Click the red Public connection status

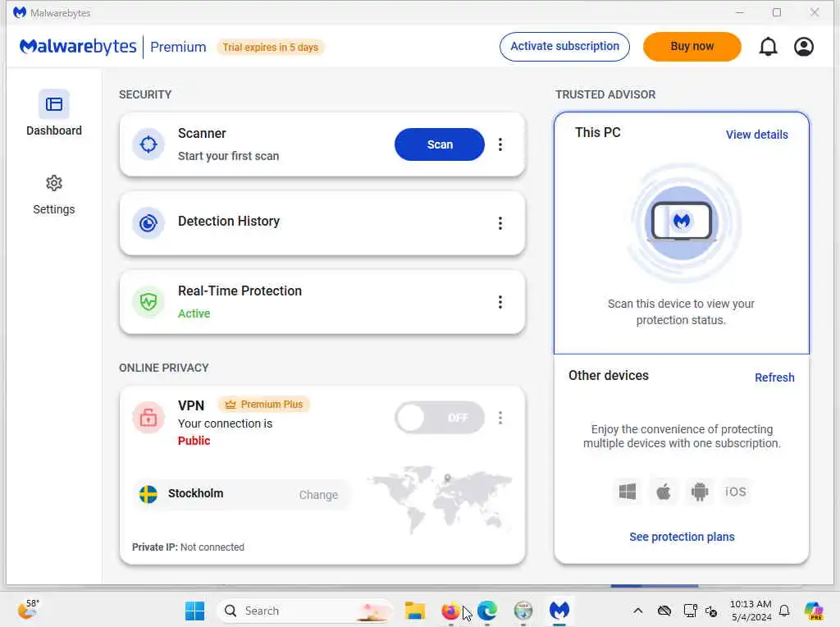click(x=194, y=441)
